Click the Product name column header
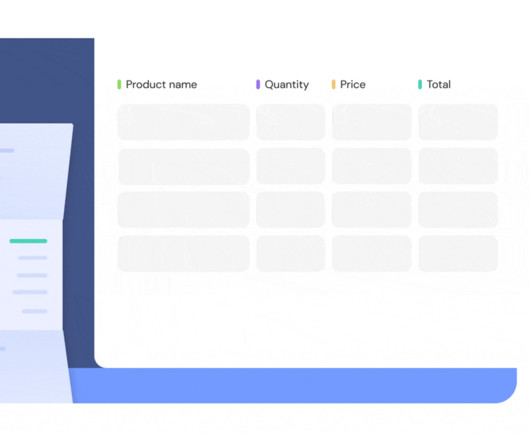Viewport: 530px width, 442px height. click(x=161, y=84)
